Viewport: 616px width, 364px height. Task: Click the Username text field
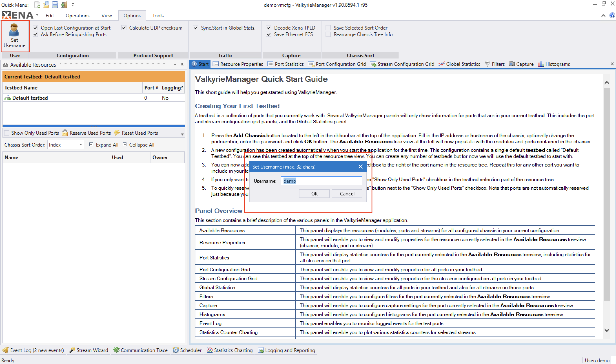(321, 181)
